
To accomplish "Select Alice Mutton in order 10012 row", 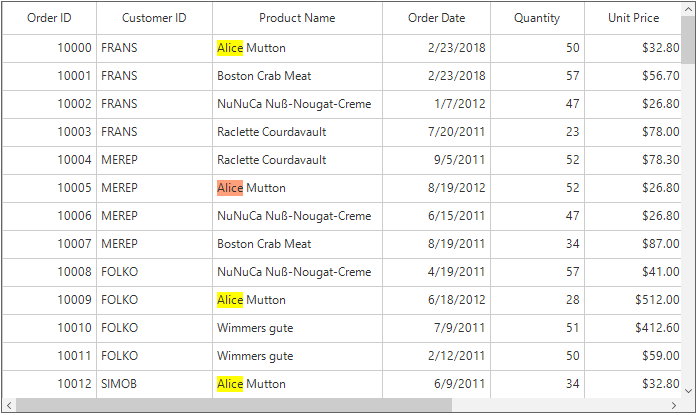I will [x=297, y=384].
